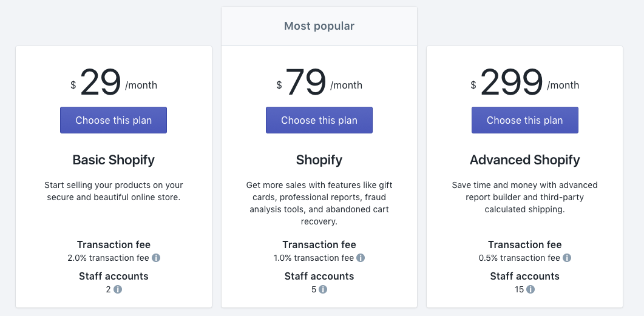
Task: Click info icon beside 2.0% transaction fee
Action: click(x=156, y=258)
